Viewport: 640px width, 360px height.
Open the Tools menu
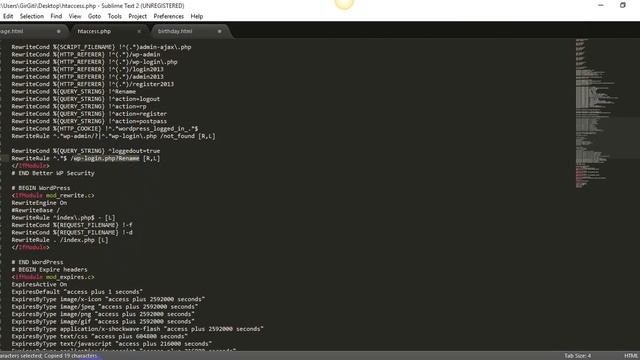115,16
